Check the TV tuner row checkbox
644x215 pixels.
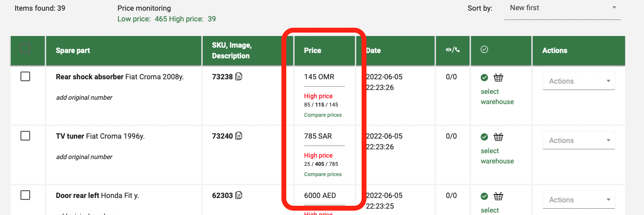click(25, 136)
